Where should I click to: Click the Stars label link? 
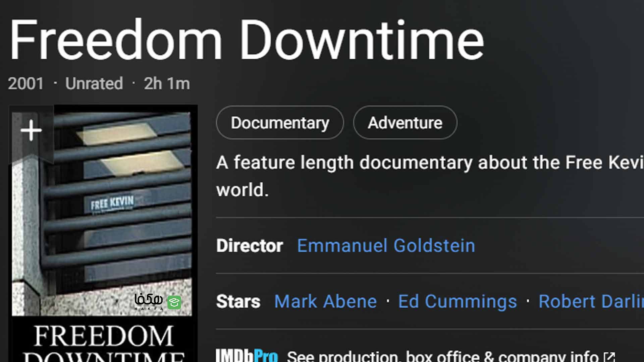pyautogui.click(x=238, y=301)
